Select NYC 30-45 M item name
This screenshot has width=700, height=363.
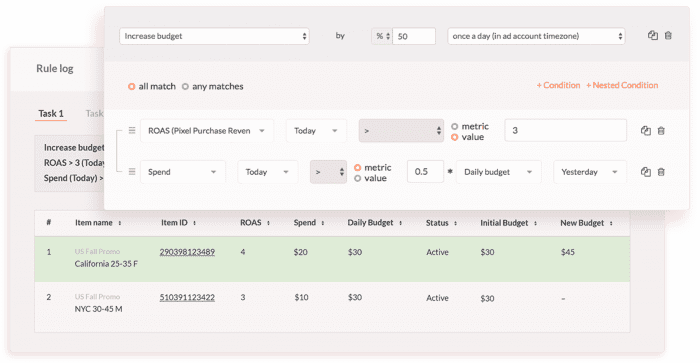(x=98, y=309)
